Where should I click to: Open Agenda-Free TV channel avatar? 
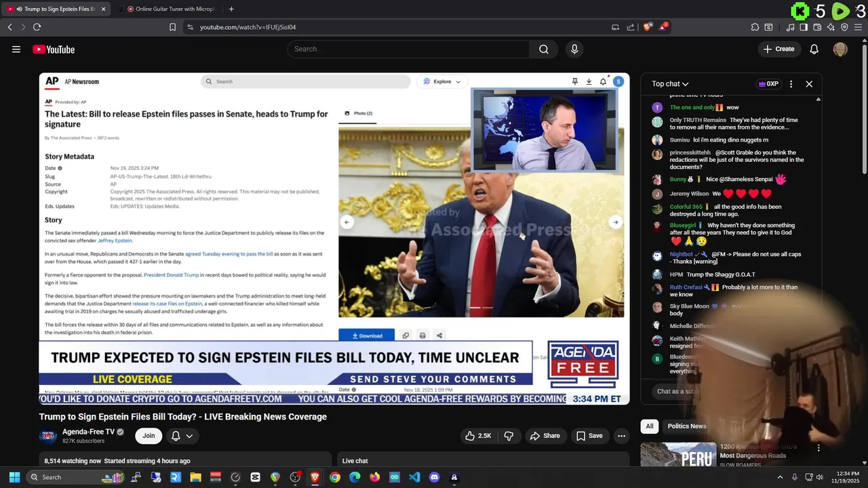[x=47, y=436]
